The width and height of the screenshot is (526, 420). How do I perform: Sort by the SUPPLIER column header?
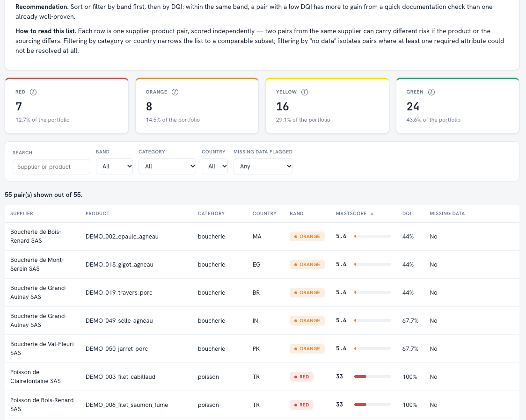point(22,214)
